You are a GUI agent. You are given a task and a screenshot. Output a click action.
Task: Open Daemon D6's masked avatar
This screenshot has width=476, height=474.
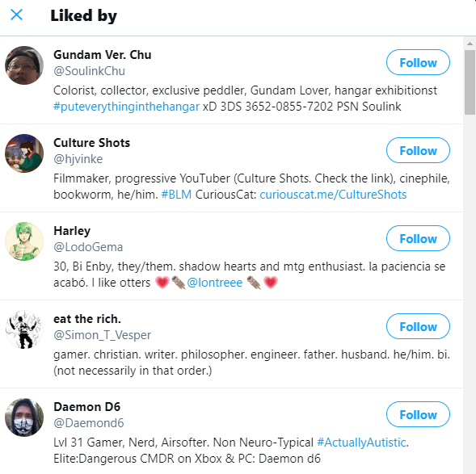(24, 417)
